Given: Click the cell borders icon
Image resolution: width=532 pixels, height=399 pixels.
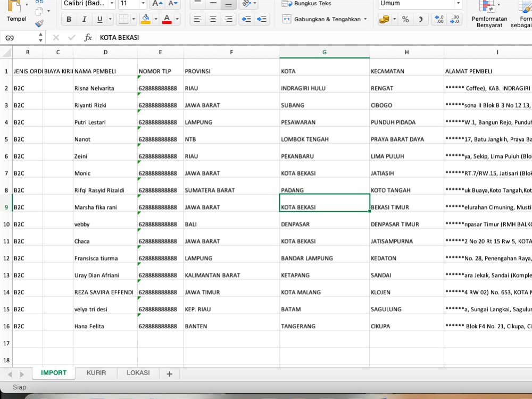Looking at the screenshot, I should 123,19.
